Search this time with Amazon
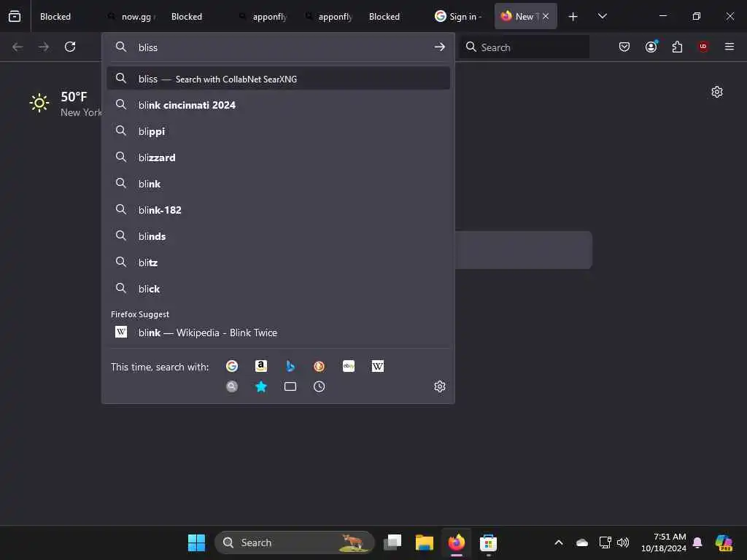Screen dimensions: 747x560 tap(261, 366)
